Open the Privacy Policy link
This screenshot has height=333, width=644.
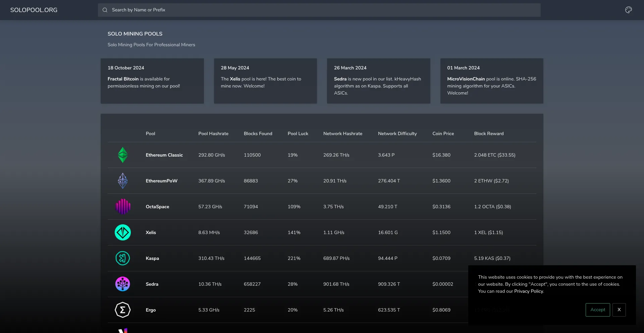pyautogui.click(x=528, y=291)
